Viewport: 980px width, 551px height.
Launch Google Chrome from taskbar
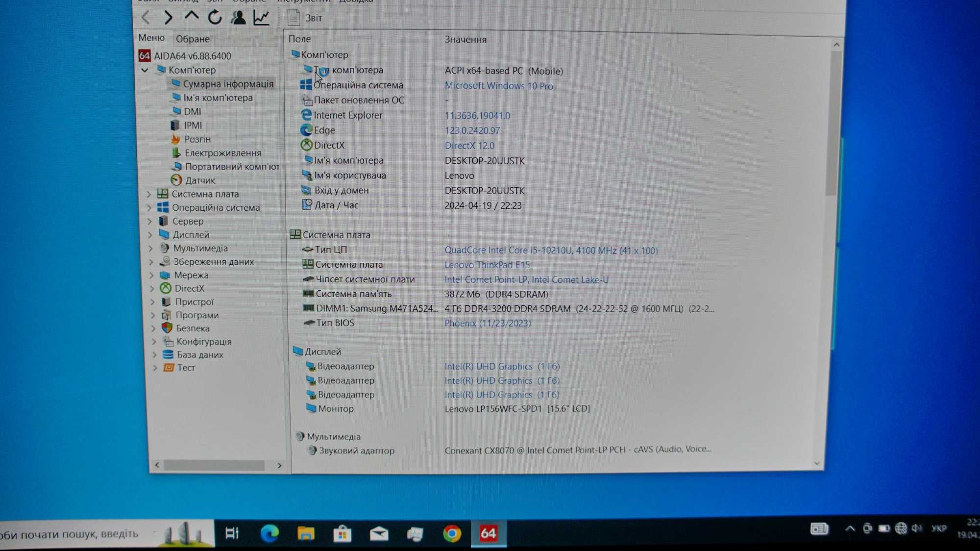(x=451, y=533)
